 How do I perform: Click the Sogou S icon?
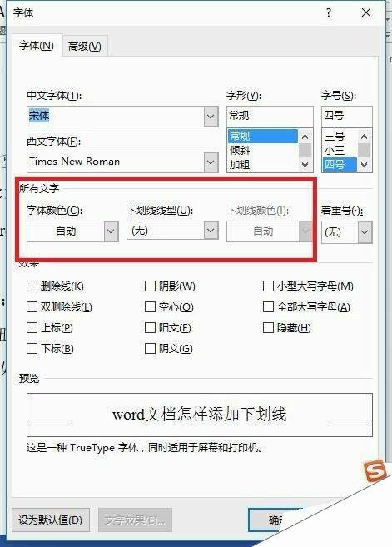tap(375, 471)
